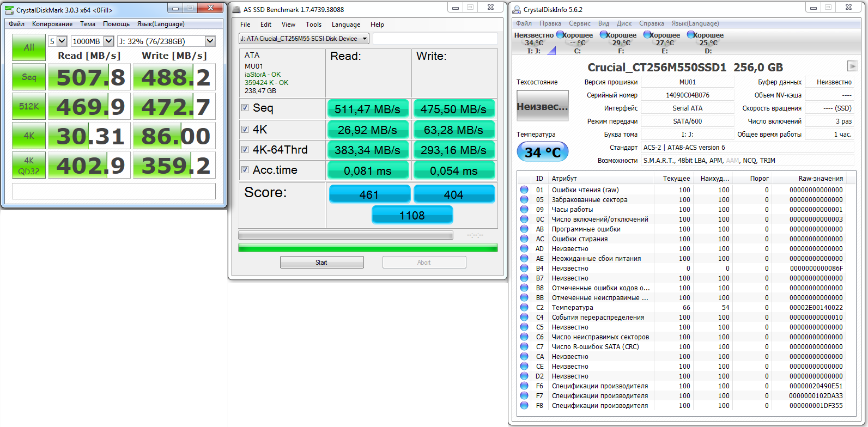Open the Помощь menu in CrystalDiskMark
This screenshot has height=427, width=868.
pyautogui.click(x=117, y=24)
